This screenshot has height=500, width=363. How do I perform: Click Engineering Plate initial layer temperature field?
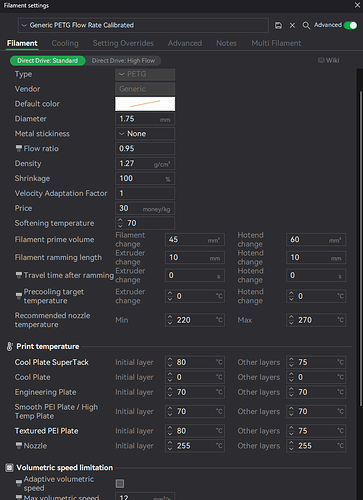point(195,392)
